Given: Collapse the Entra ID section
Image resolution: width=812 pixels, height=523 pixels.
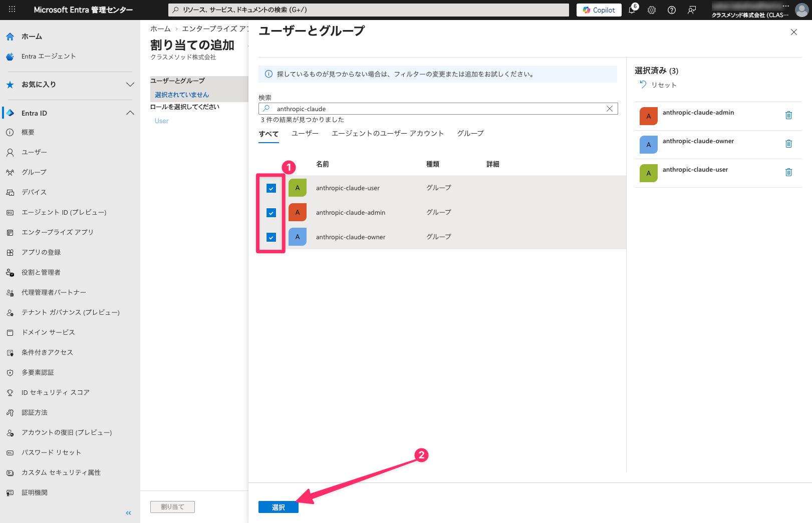Looking at the screenshot, I should (130, 113).
